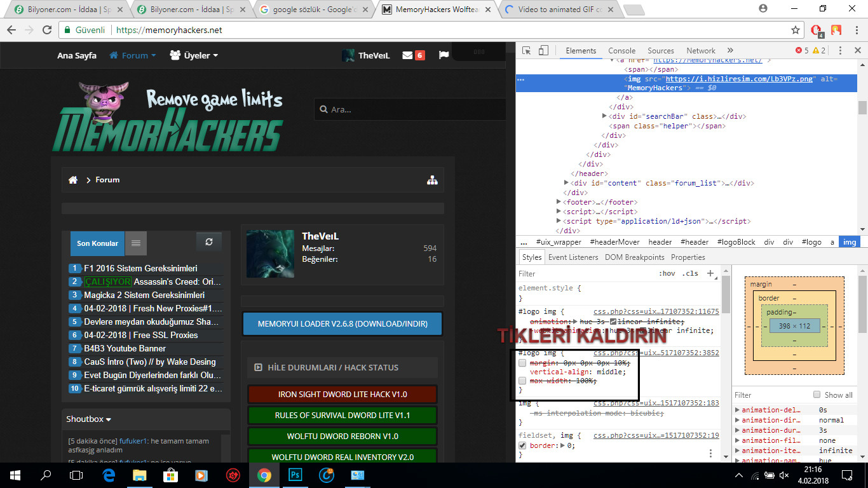Viewport: 868px width, 488px height.
Task: Click the hamburger list icon next to Son Konular
Action: 136,243
